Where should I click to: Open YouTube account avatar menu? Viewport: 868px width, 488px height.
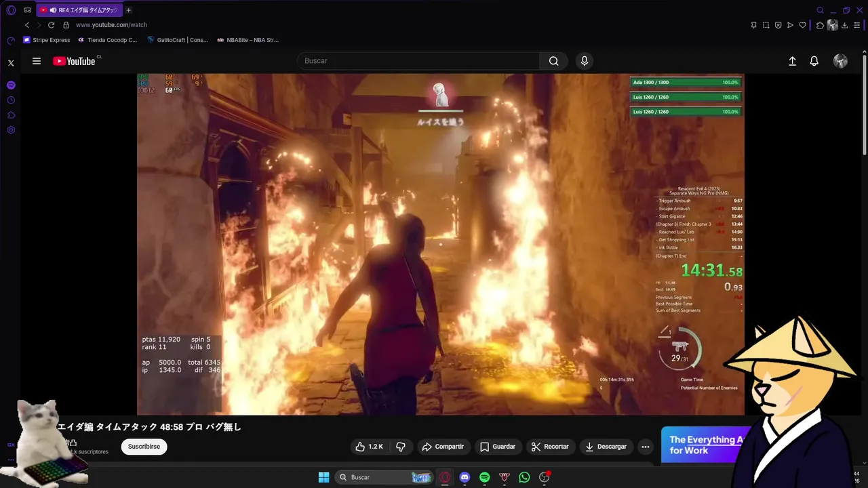coord(840,61)
